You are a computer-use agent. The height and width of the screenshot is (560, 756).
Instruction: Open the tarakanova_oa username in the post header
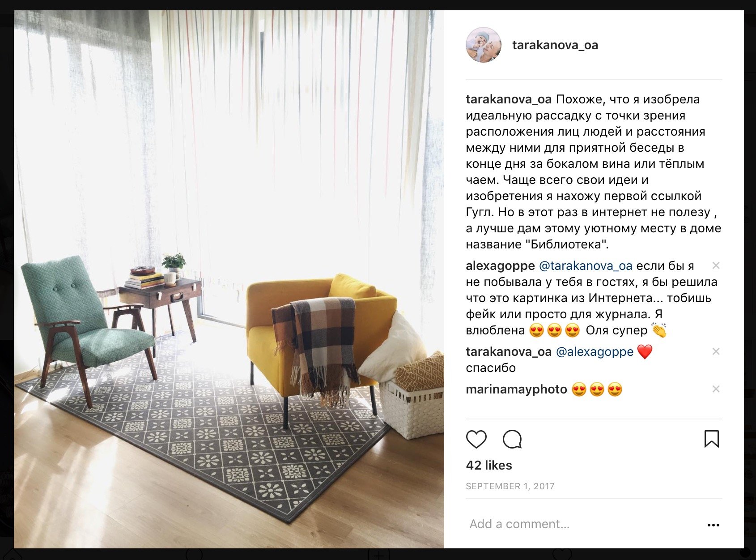tap(555, 45)
